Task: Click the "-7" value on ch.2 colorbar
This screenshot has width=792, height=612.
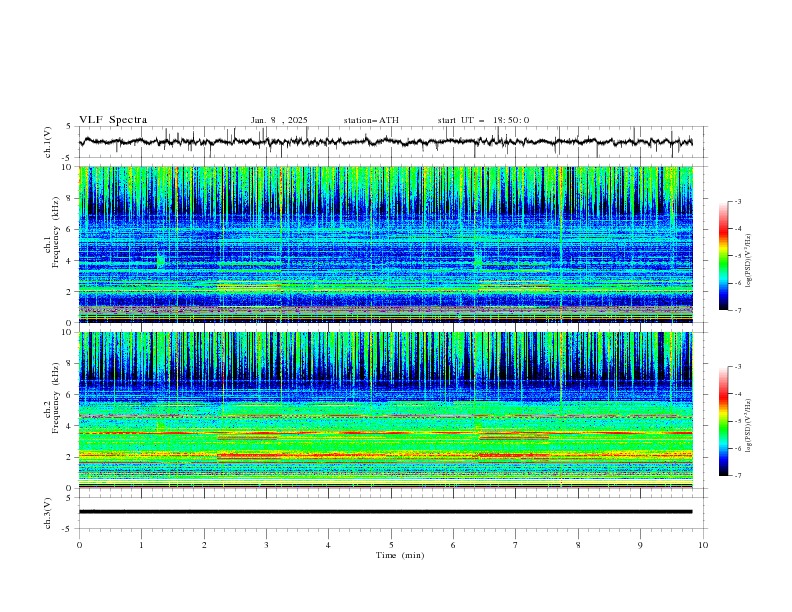Action: pyautogui.click(x=738, y=476)
